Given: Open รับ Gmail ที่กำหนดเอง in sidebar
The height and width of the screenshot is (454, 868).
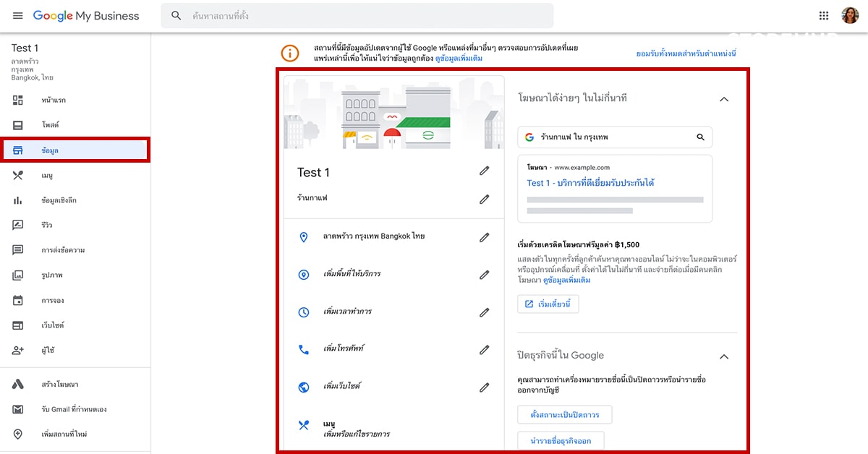Looking at the screenshot, I should click(75, 409).
